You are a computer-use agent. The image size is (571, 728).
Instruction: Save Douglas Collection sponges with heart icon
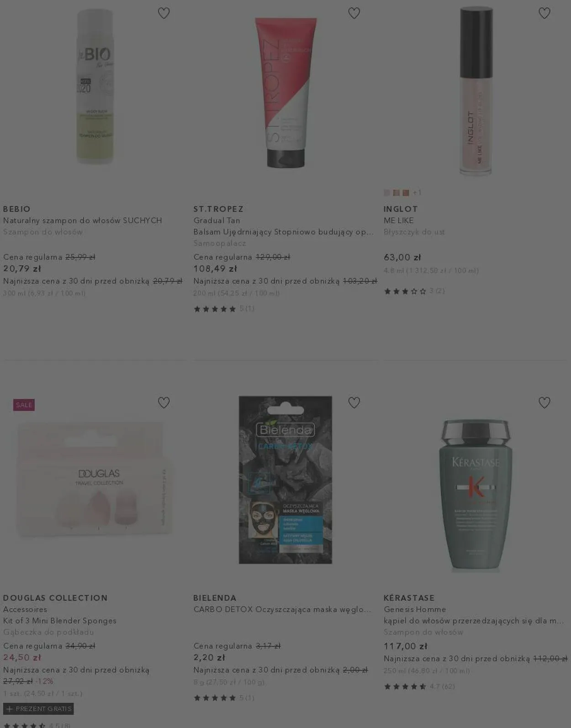pos(164,402)
